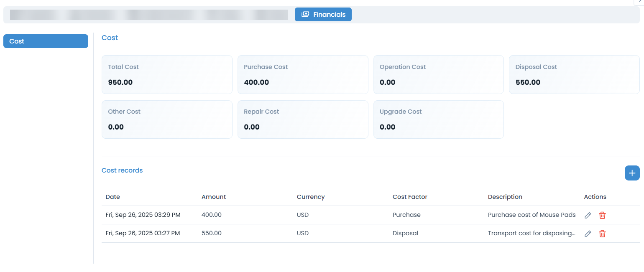This screenshot has height=272, width=644.
Task: Click the Amount column header
Action: point(213,197)
